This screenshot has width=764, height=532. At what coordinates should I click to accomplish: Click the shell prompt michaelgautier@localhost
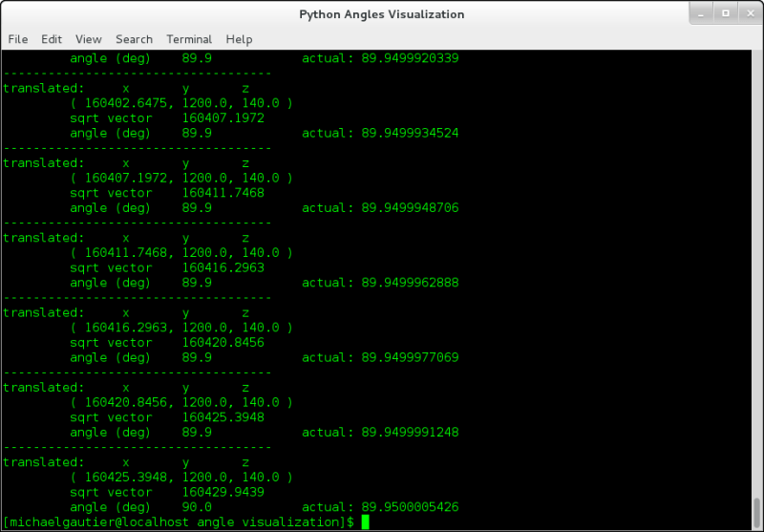point(99,522)
